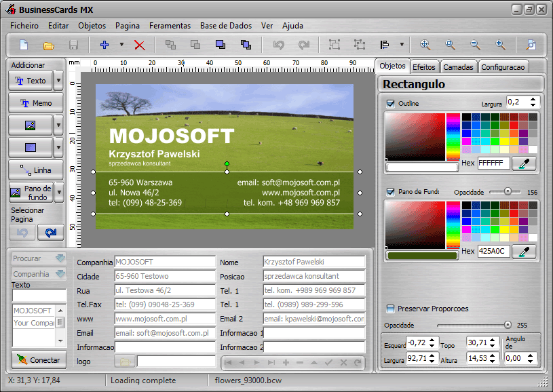Select MOJOSOFT in the left list
This screenshot has width=553, height=392.
pyautogui.click(x=32, y=311)
